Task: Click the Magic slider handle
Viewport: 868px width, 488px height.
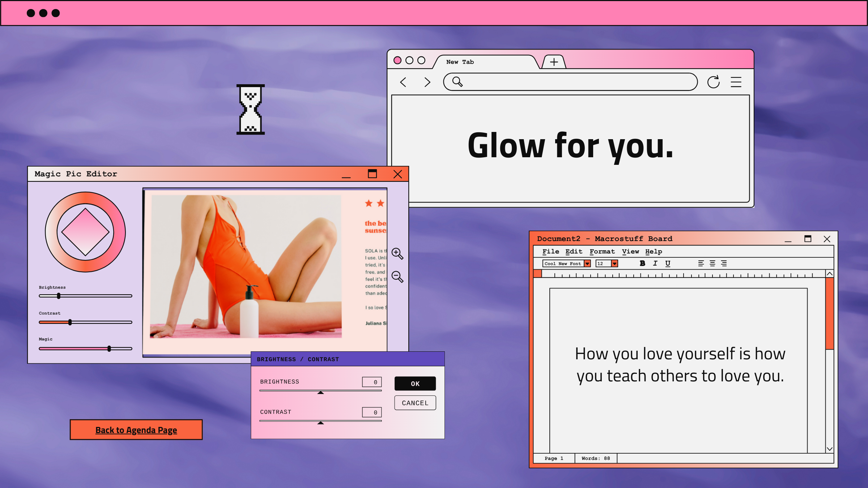Action: [x=109, y=348]
